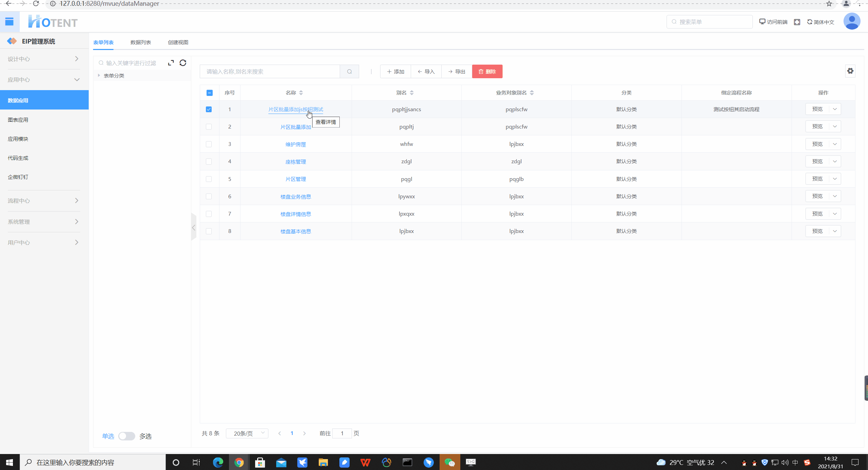This screenshot has width=868, height=470.
Task: Open WeChat from the taskbar
Action: click(x=449, y=462)
